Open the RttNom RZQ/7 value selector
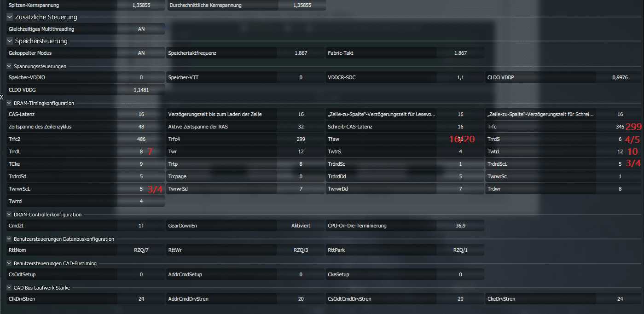This screenshot has height=314, width=644. [141, 250]
